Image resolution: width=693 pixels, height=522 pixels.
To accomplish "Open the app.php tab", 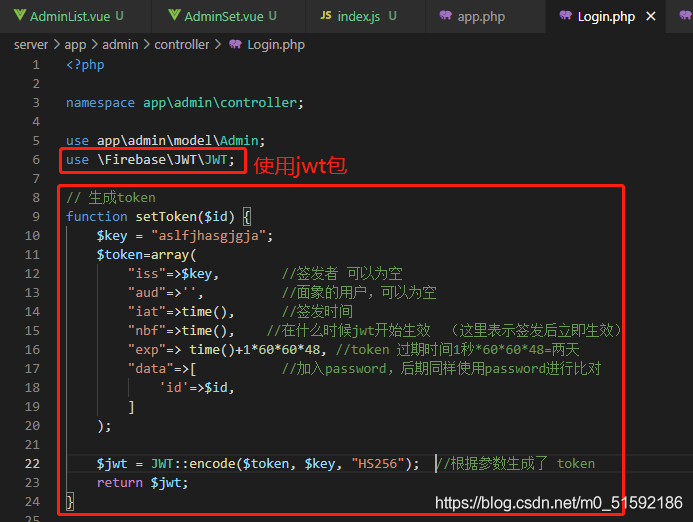I will pos(485,16).
